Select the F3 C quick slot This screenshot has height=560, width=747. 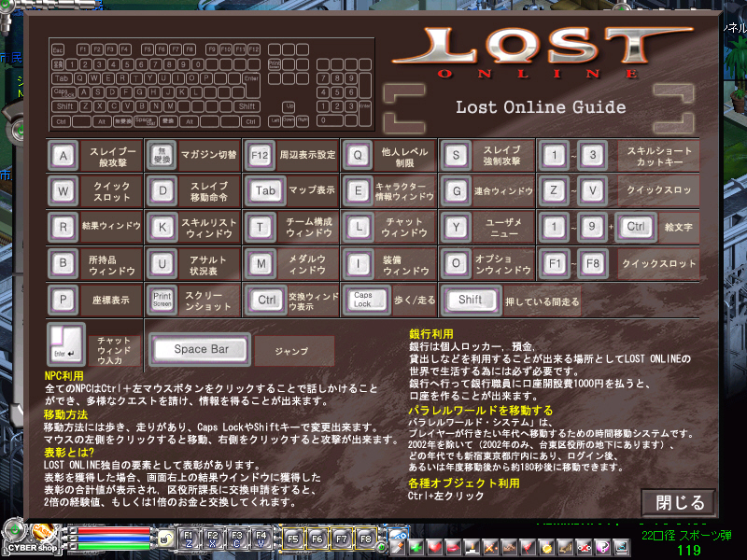237,539
